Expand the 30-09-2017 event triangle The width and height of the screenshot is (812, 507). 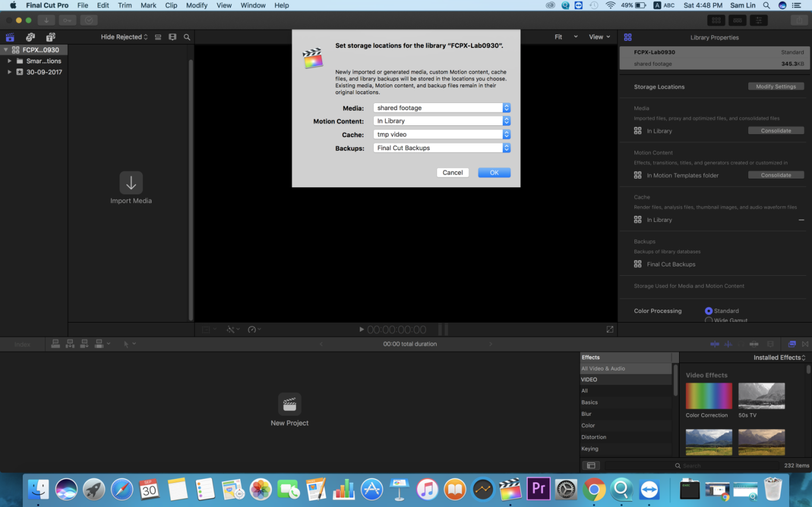point(9,72)
